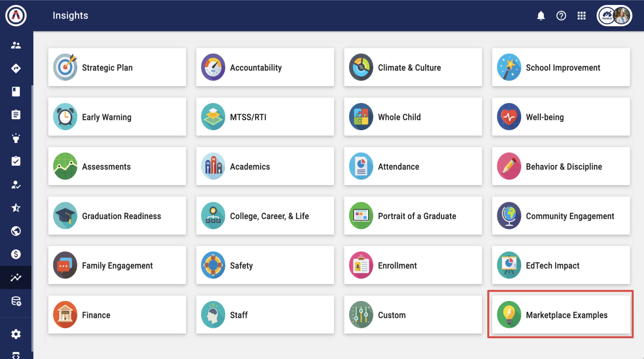Click the Attendance report icon

tap(361, 166)
